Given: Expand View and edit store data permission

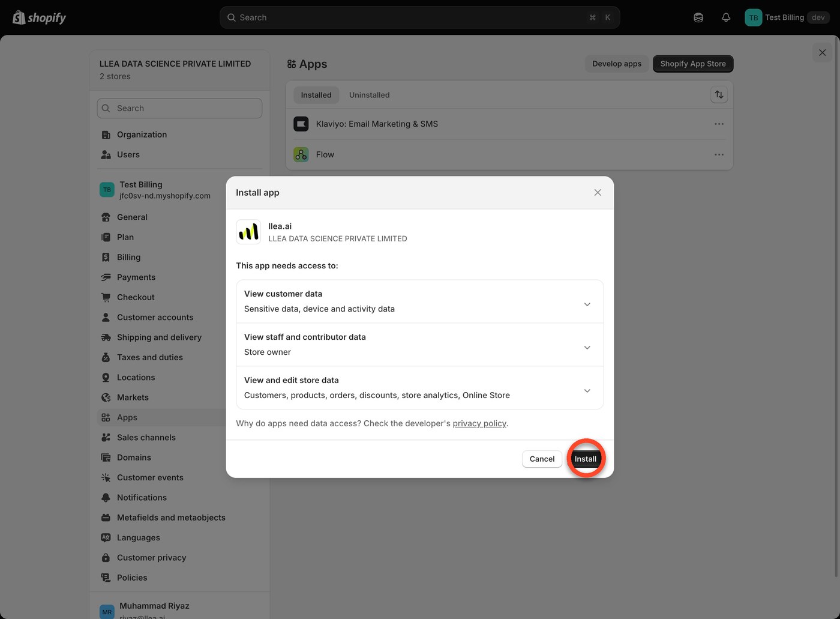Looking at the screenshot, I should pyautogui.click(x=587, y=391).
